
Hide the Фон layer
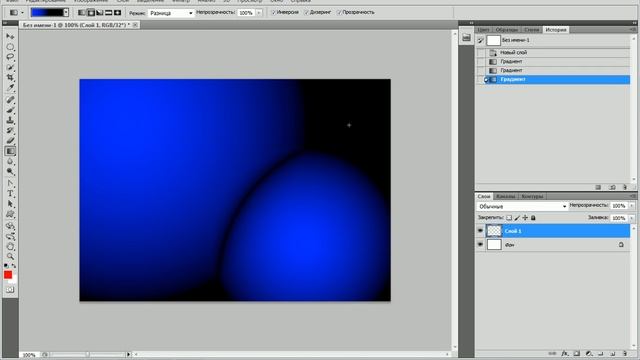point(480,244)
